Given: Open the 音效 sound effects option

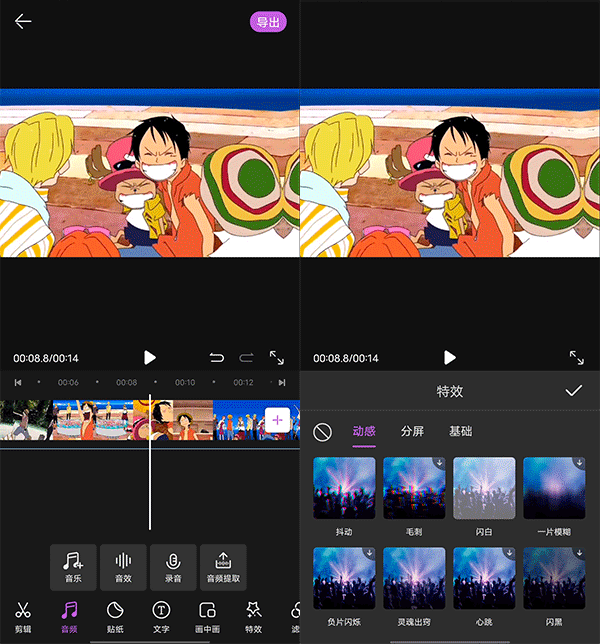Looking at the screenshot, I should tap(123, 567).
